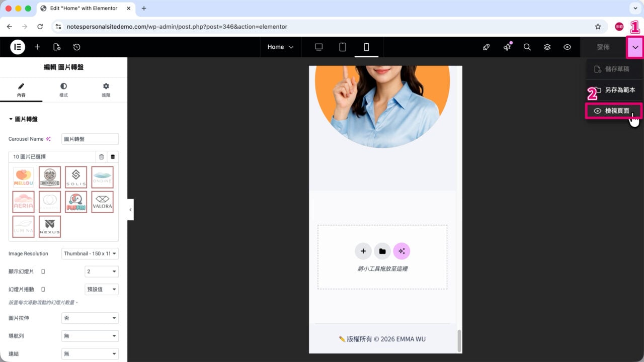Collapse the editor panel with arrow handle
644x362 pixels.
[x=130, y=210]
